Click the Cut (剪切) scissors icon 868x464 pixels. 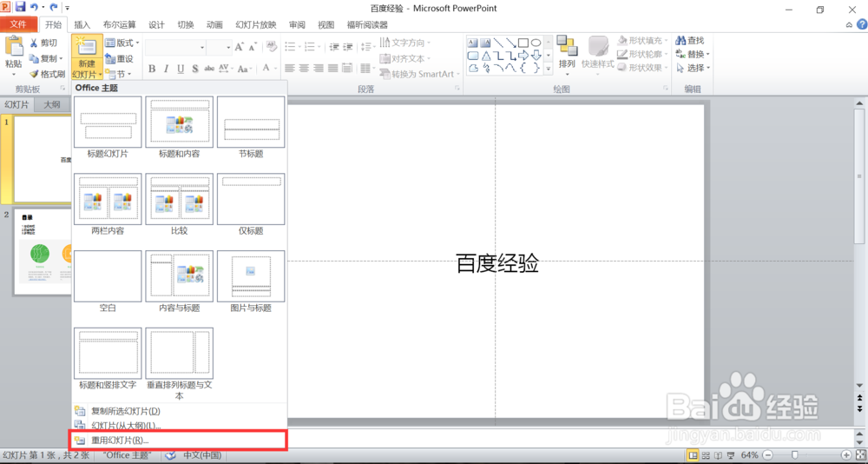(34, 43)
